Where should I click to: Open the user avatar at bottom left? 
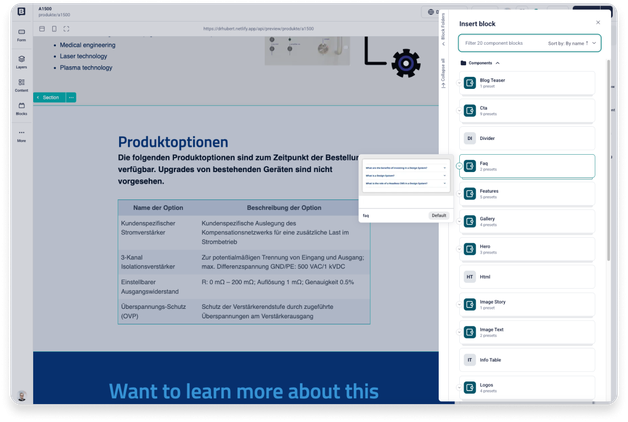(x=22, y=396)
